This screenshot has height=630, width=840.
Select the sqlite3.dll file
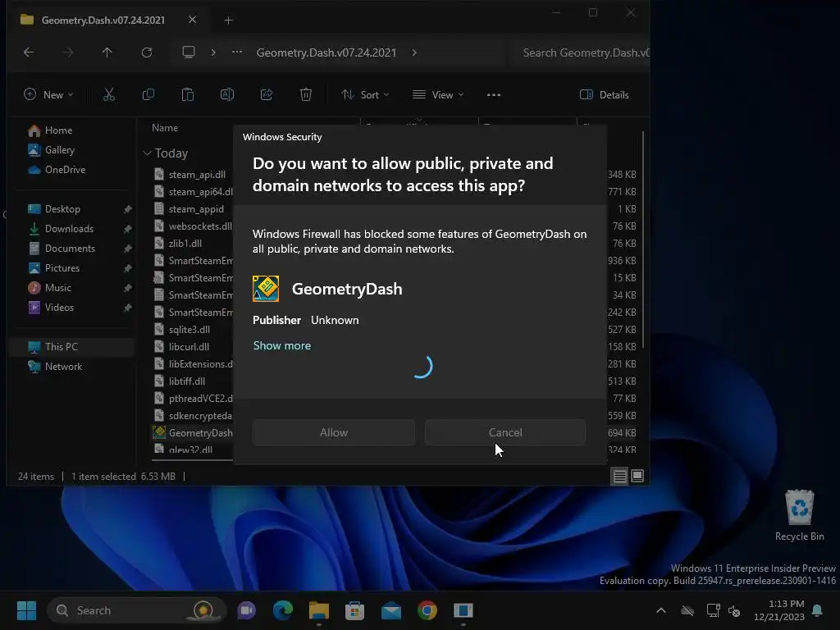click(189, 330)
